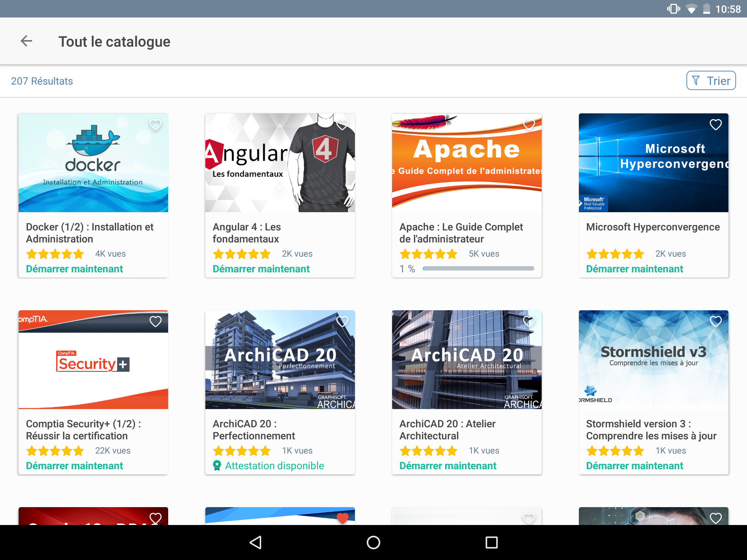This screenshot has height=560, width=747.
Task: Tap the Android home button
Action: (373, 542)
